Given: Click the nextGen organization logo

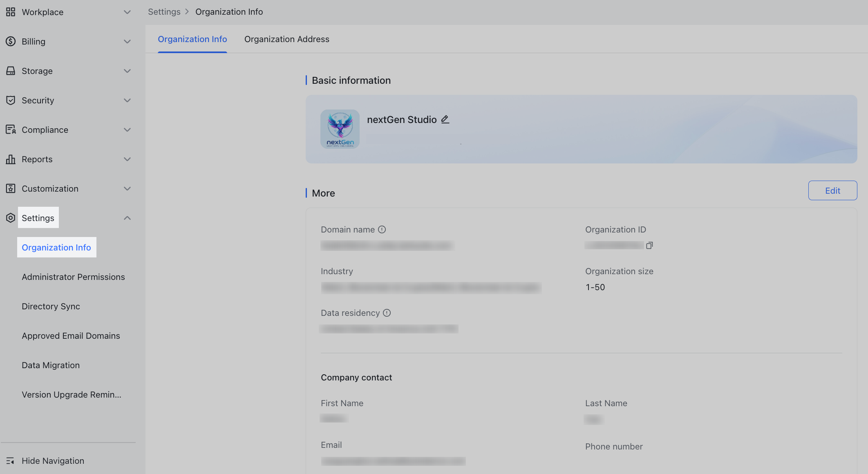Looking at the screenshot, I should tap(340, 129).
